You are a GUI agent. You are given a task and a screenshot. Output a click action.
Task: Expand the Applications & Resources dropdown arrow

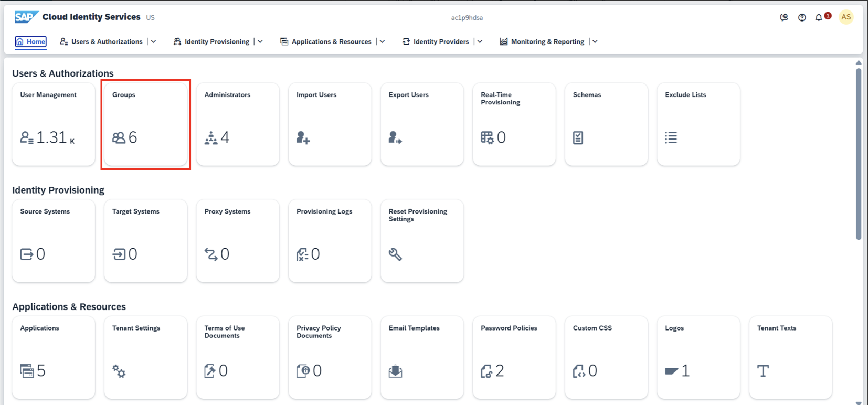[383, 41]
